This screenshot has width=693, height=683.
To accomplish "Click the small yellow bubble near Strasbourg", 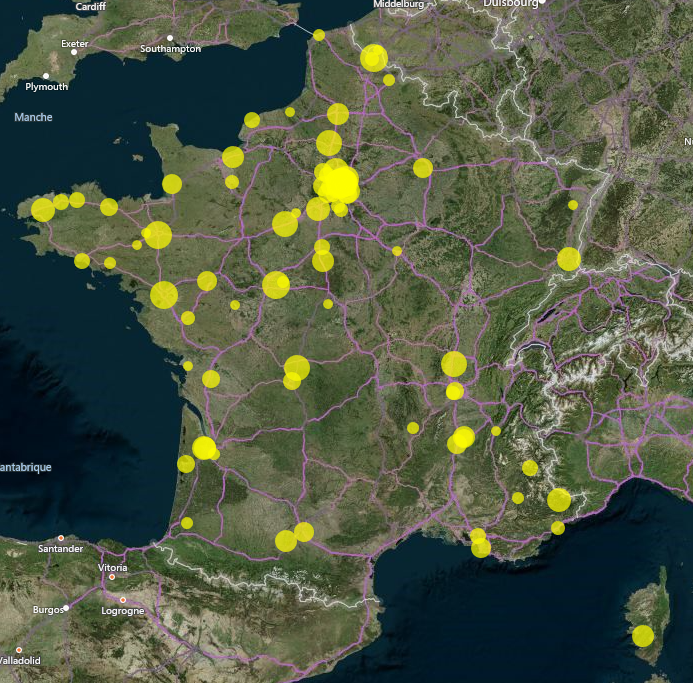I will click(x=573, y=205).
